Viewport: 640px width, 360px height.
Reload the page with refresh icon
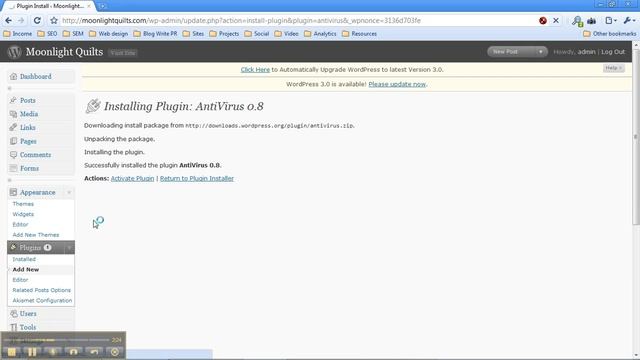(x=37, y=20)
